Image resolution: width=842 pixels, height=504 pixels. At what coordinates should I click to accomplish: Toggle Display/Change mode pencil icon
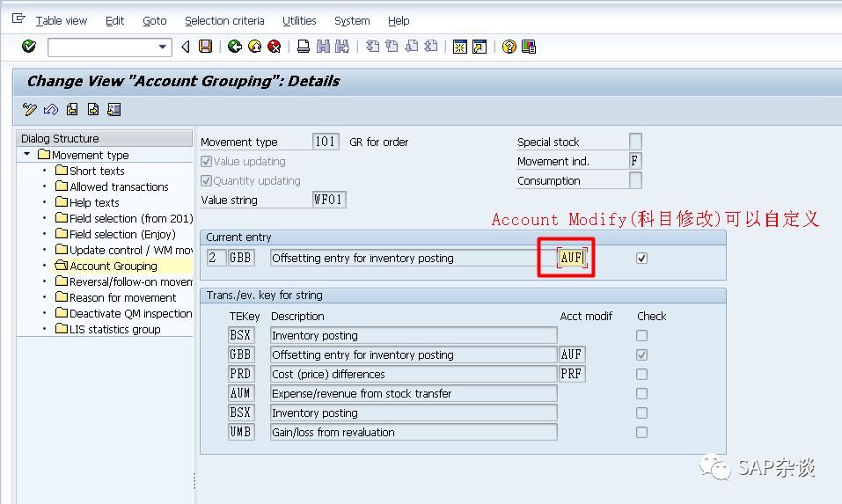[x=30, y=109]
